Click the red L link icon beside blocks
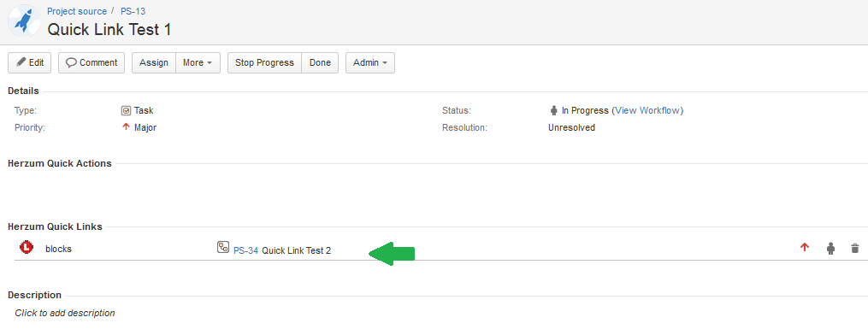 [26, 248]
